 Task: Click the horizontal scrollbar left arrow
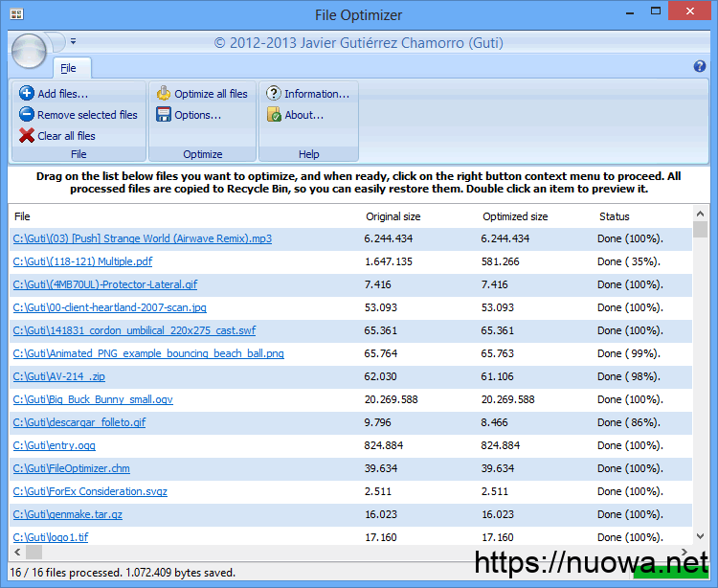(16, 553)
